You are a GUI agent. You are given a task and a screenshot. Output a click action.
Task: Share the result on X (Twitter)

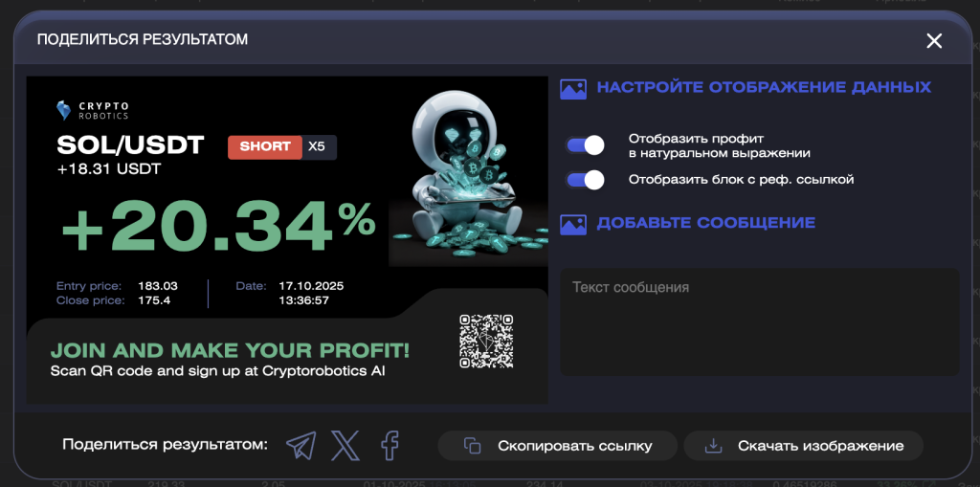[x=345, y=445]
